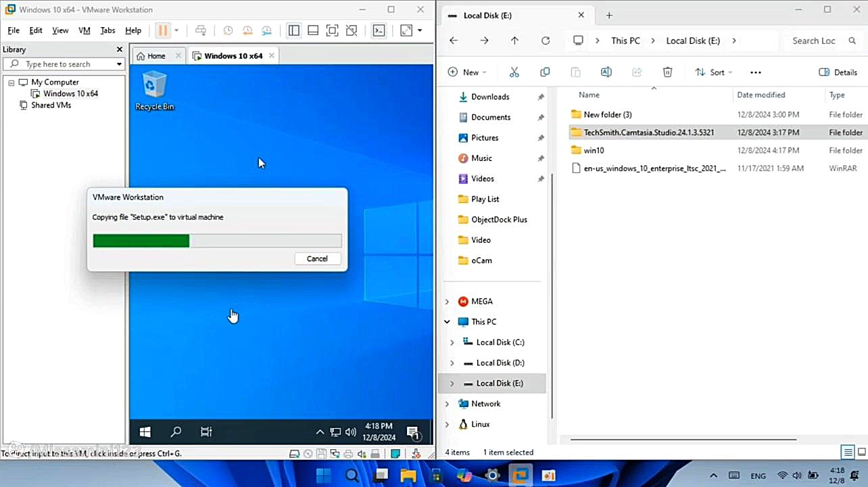Show hidden icons in guest system tray
Viewport: 868px width, 487px height.
[x=320, y=432]
